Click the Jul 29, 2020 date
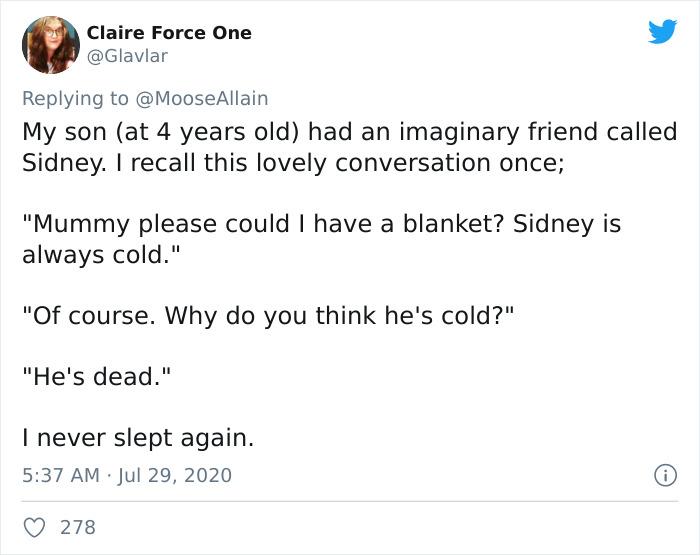Image resolution: width=700 pixels, height=555 pixels. coord(173,475)
